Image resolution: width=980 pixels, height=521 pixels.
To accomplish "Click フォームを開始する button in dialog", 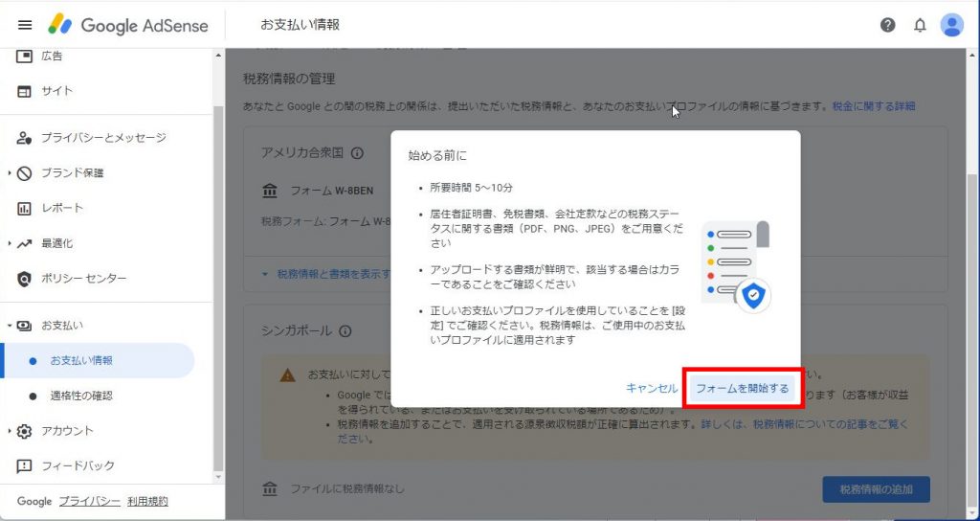I will point(742,389).
